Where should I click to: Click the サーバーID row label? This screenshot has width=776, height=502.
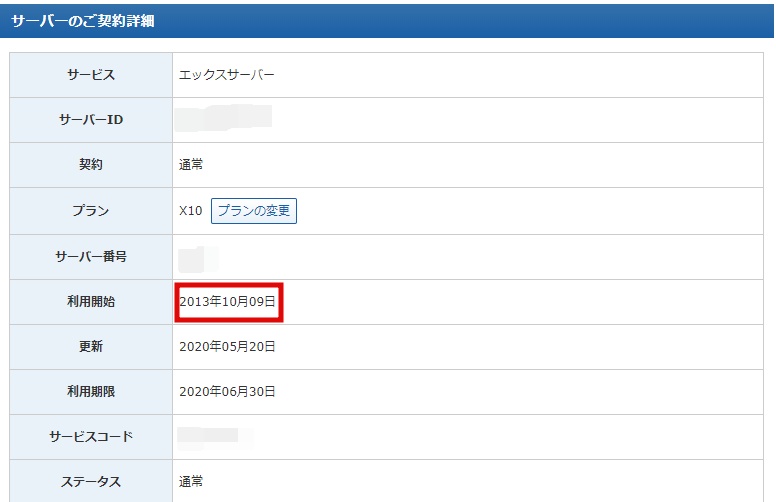(x=91, y=120)
